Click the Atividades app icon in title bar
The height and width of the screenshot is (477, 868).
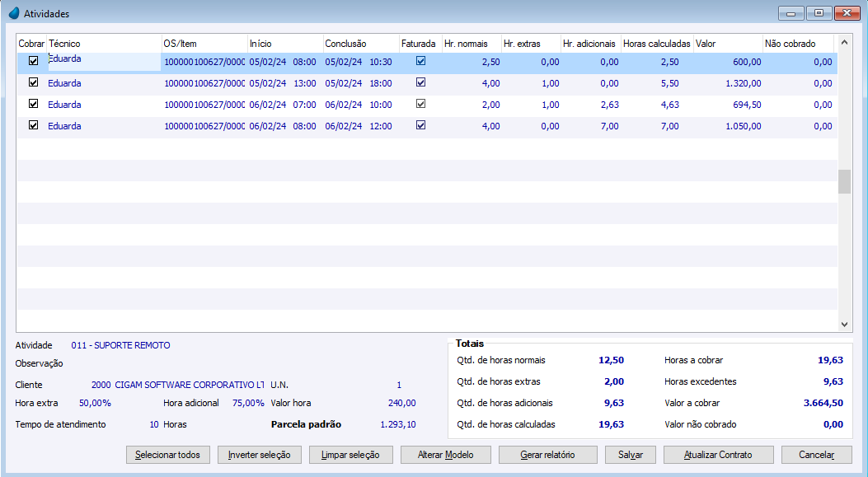tap(13, 14)
